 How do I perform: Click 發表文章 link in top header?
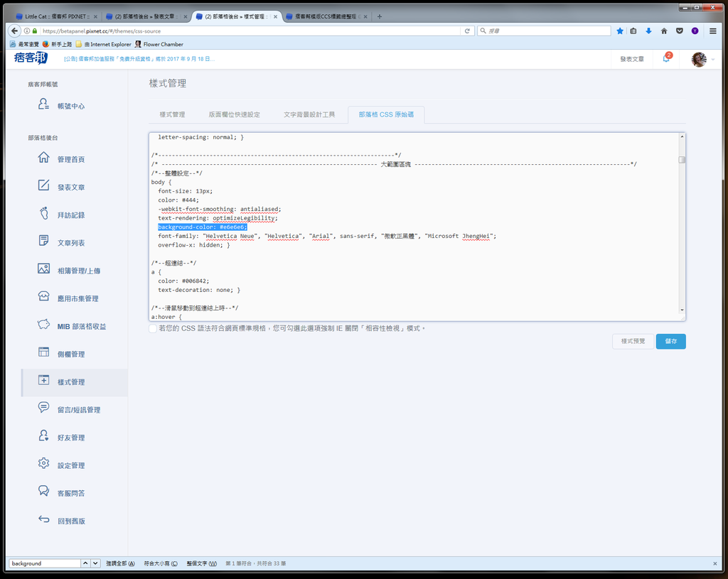632,60
